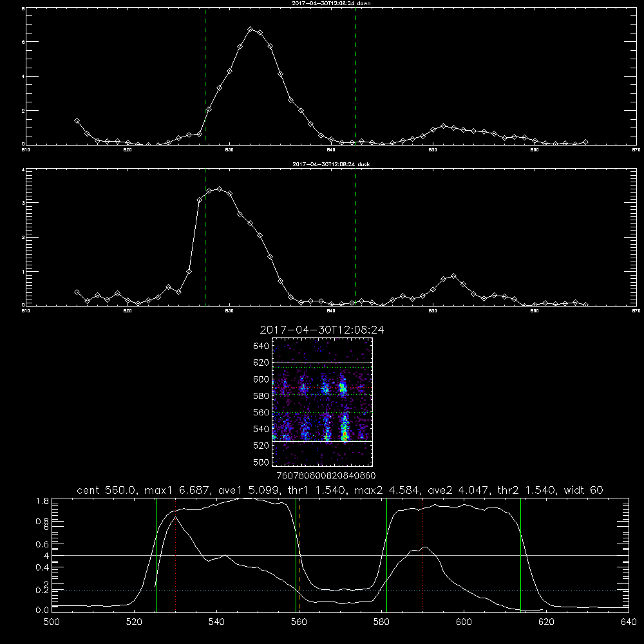Click the secondary peak near 852 in dusk plot
Viewport: 644px width, 644px height.
click(453, 276)
